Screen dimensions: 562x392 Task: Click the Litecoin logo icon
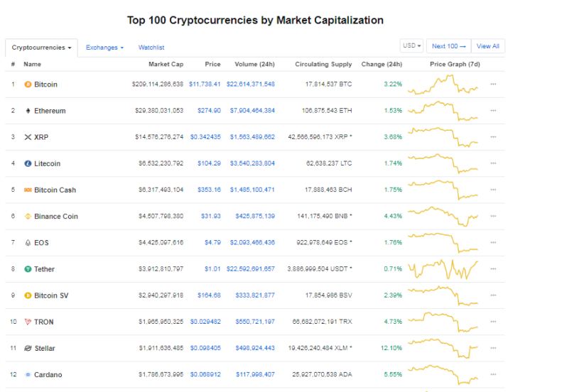click(x=28, y=163)
